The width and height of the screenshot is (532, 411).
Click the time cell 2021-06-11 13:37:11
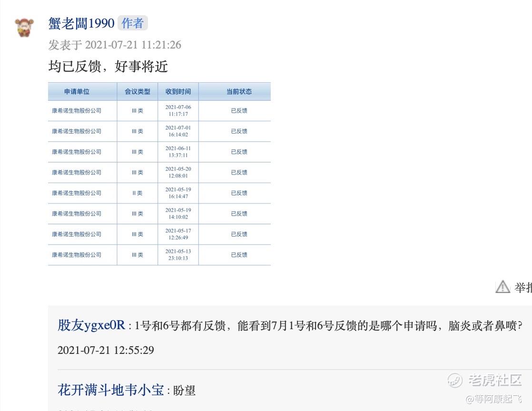pyautogui.click(x=178, y=152)
